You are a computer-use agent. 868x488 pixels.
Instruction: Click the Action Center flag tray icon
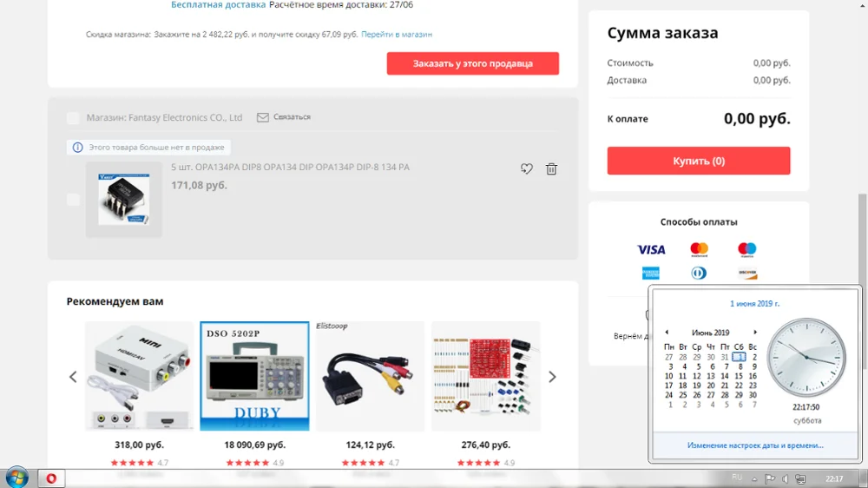(770, 478)
